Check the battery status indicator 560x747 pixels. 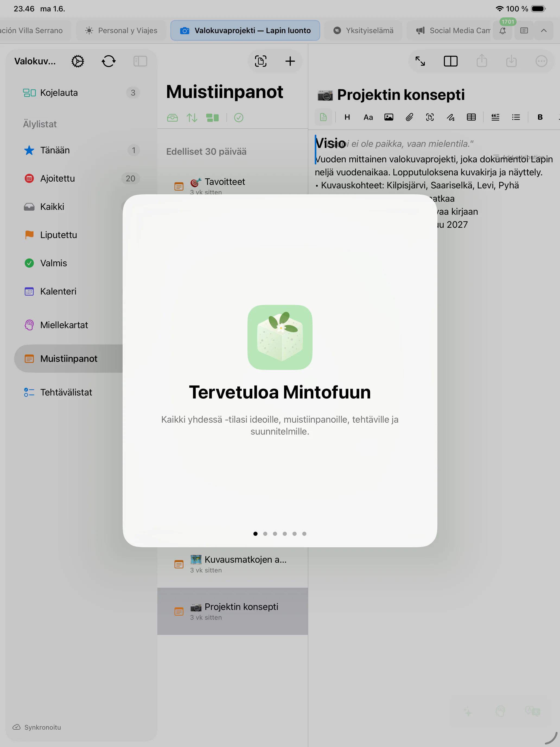point(538,9)
